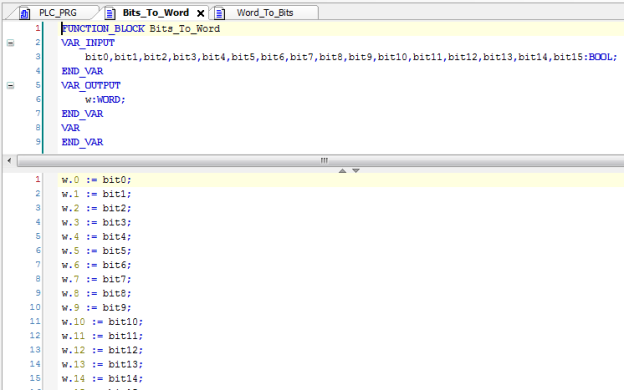Click the code line w.8 := bit8;
Viewport: 625px width, 390px height.
pyautogui.click(x=96, y=293)
